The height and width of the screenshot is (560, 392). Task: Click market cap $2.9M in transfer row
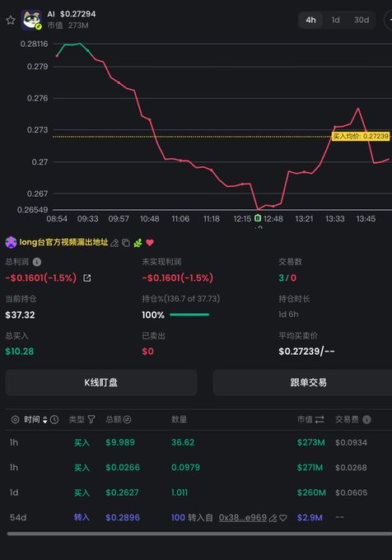(x=310, y=517)
